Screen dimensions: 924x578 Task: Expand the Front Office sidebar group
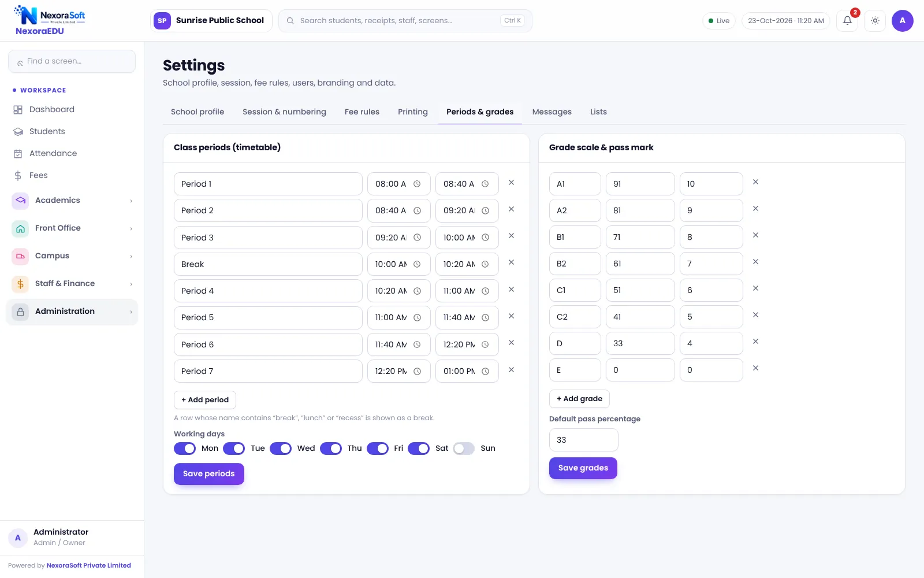(x=72, y=228)
